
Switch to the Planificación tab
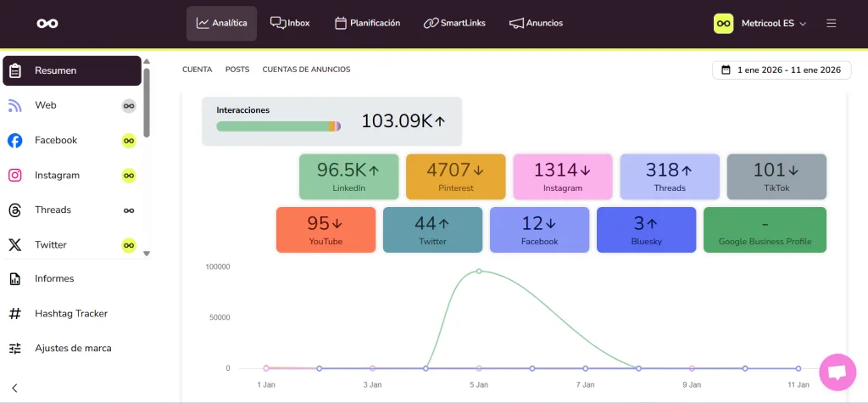coord(367,23)
